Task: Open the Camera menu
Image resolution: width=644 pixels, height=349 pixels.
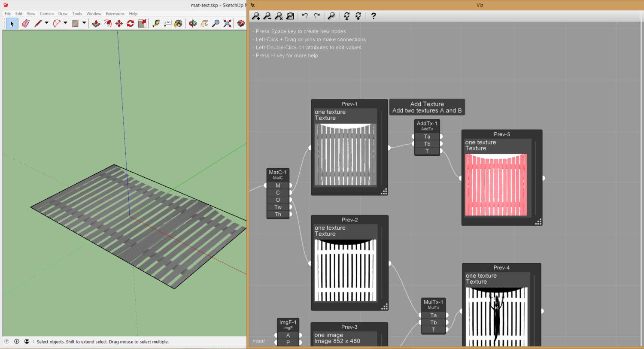Action: click(46, 13)
